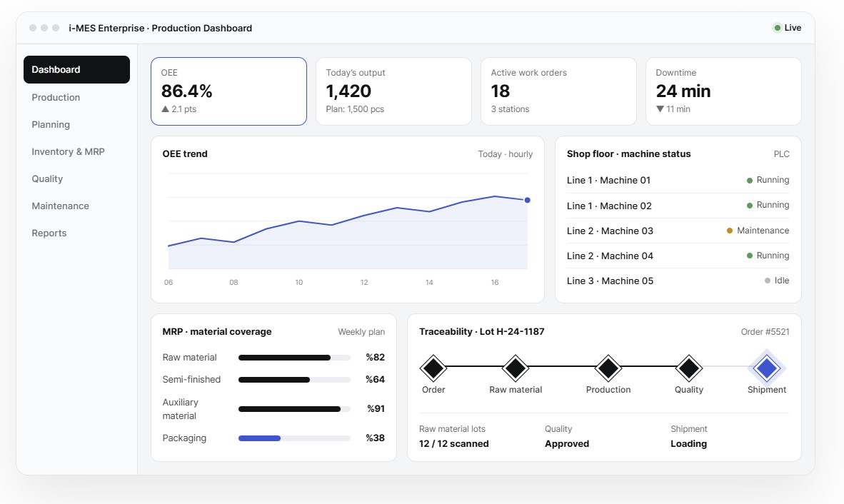Open the Dashboard sidebar item

coord(76,69)
